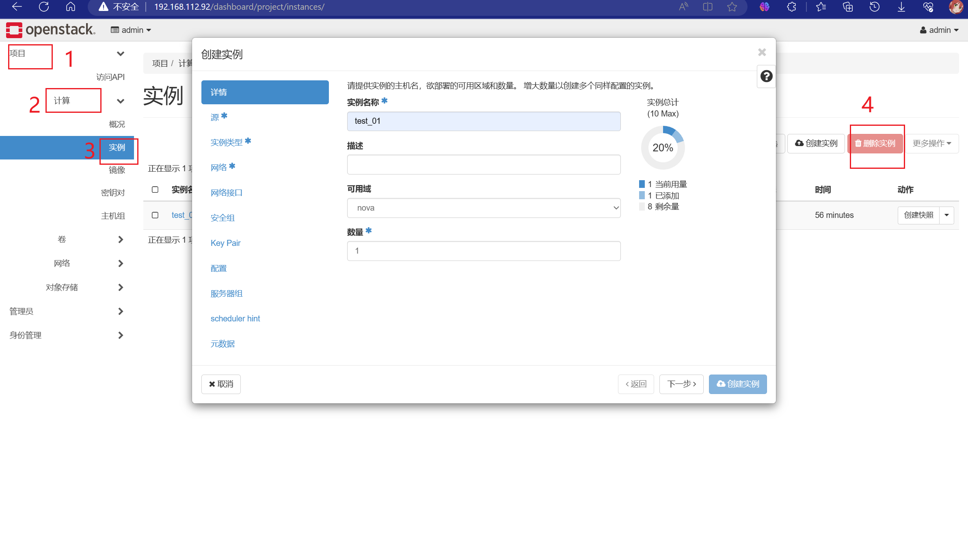Select the 实例类型 wizard tab
Screen dimensions: 968x560
click(227, 142)
